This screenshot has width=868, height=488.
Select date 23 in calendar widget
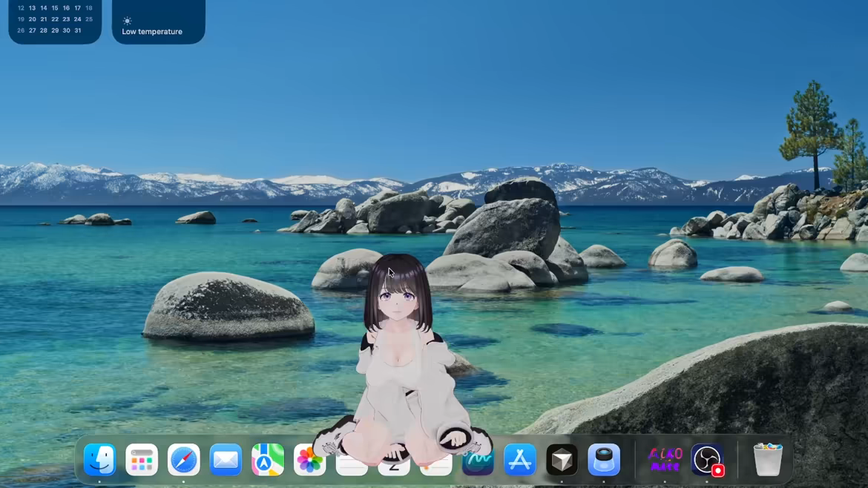click(66, 19)
